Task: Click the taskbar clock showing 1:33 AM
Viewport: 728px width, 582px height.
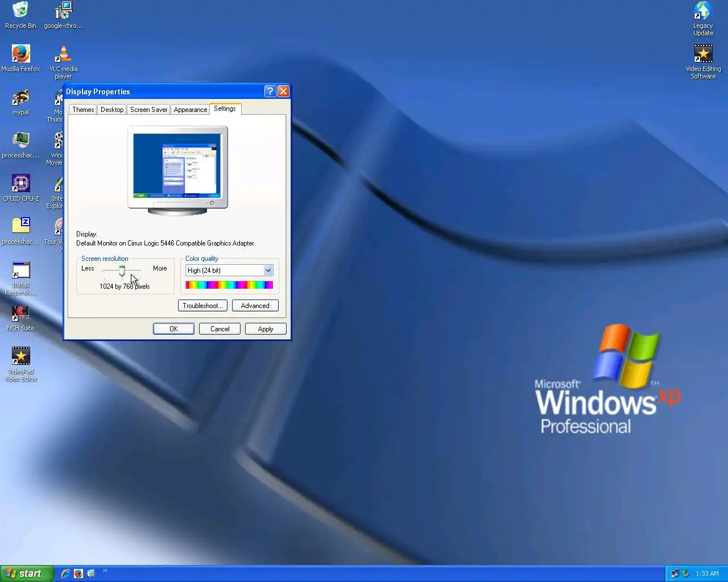Action: 707,573
